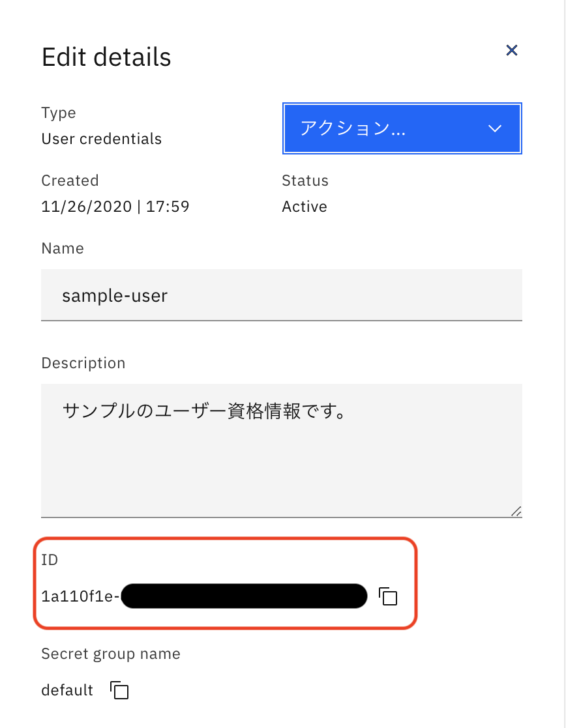566x728 pixels.
Task: Click the copy icon beside the ID value
Action: (389, 596)
